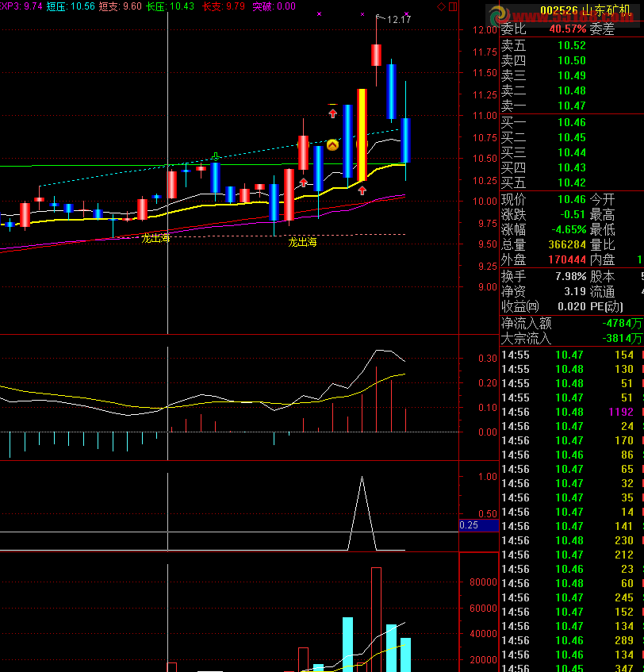Click the tallest red volume bar

coord(376,620)
